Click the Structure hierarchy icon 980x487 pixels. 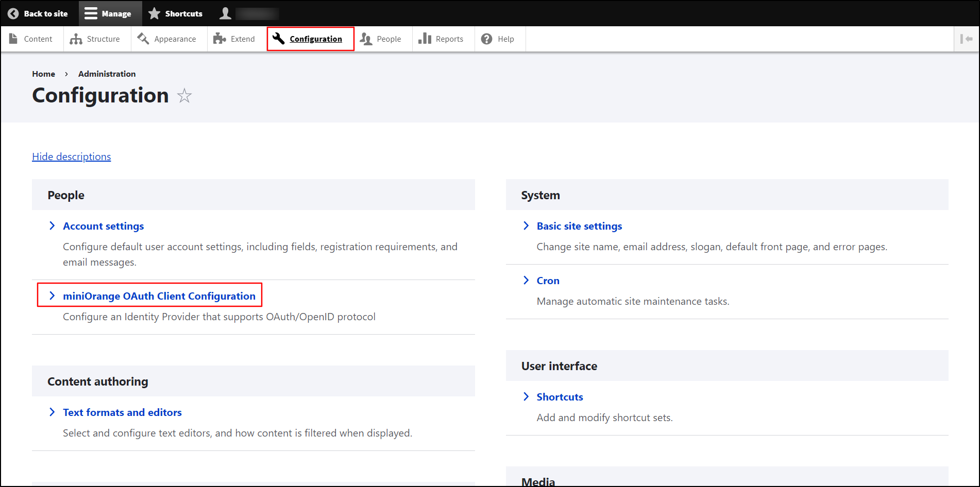pos(76,39)
